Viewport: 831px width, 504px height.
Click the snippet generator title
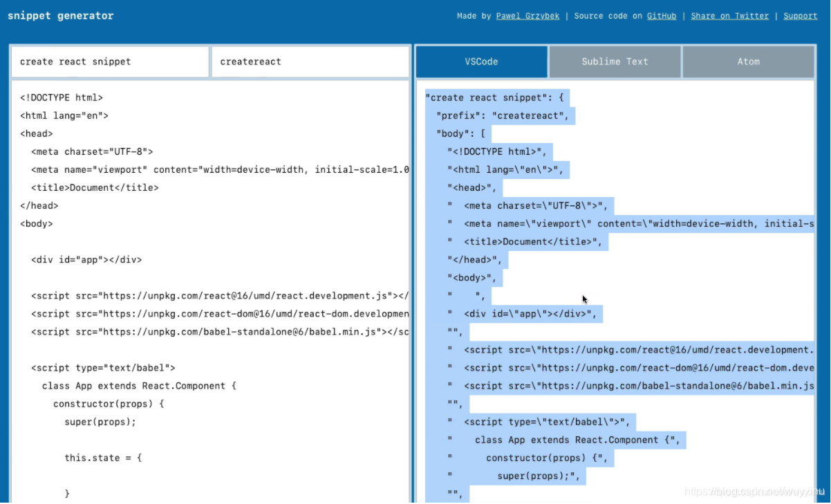pyautogui.click(x=61, y=16)
